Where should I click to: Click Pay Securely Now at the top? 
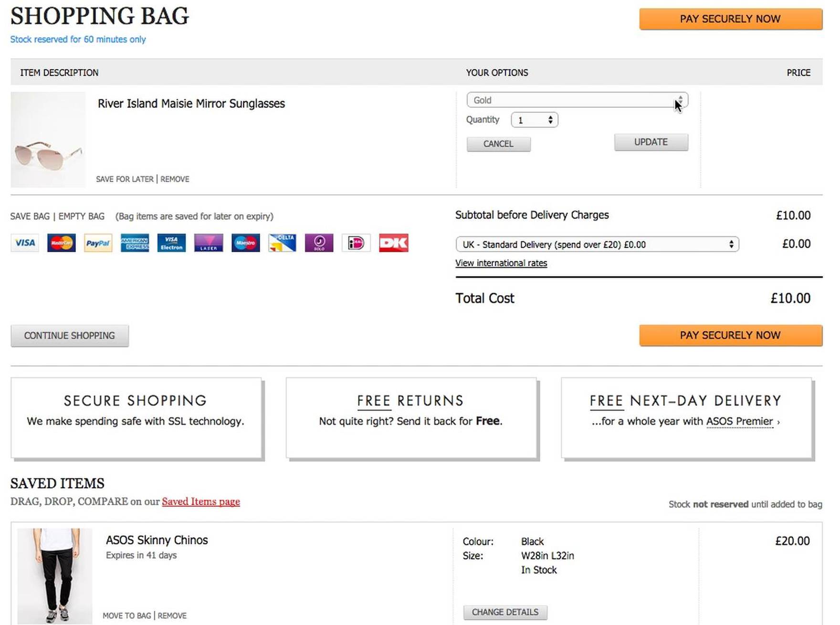tap(730, 19)
